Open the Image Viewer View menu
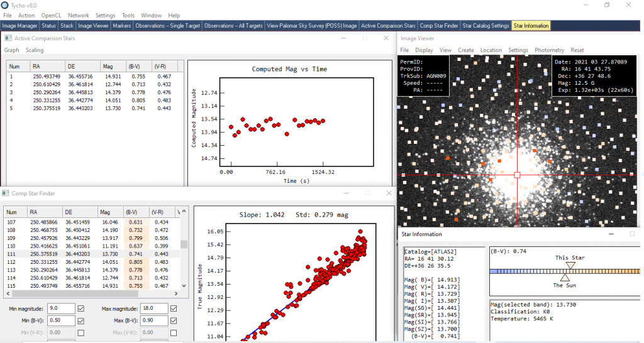This screenshot has height=343, width=644. click(445, 50)
